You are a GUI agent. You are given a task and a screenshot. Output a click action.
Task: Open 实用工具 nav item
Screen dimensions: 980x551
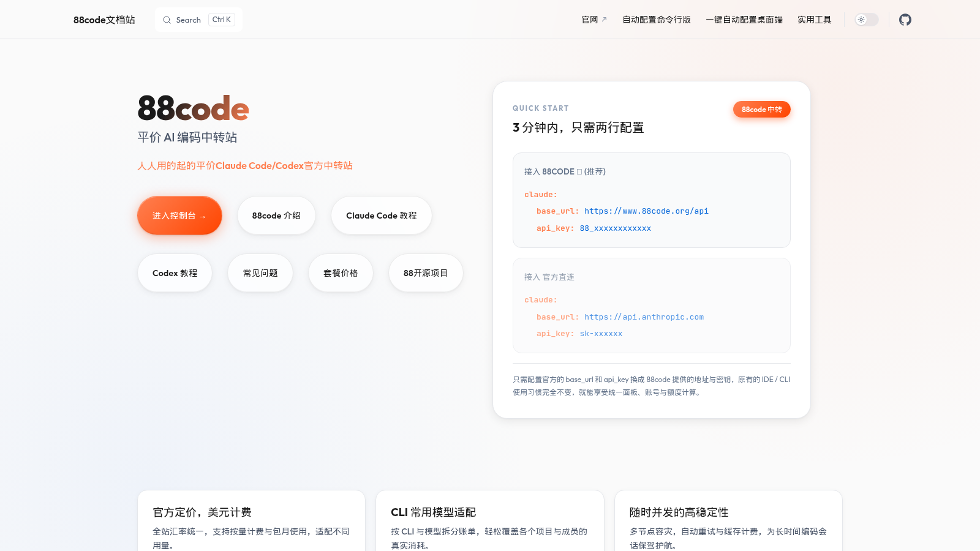pos(814,20)
